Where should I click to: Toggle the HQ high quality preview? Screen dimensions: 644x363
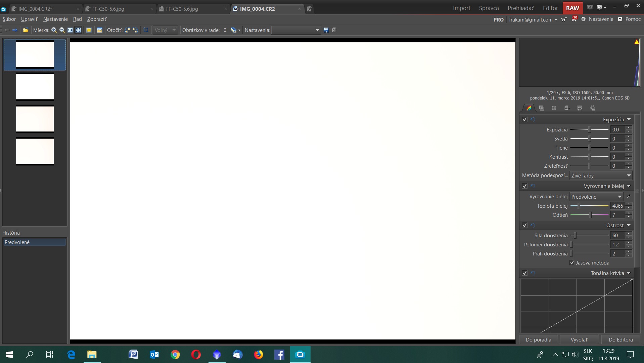tap(100, 30)
